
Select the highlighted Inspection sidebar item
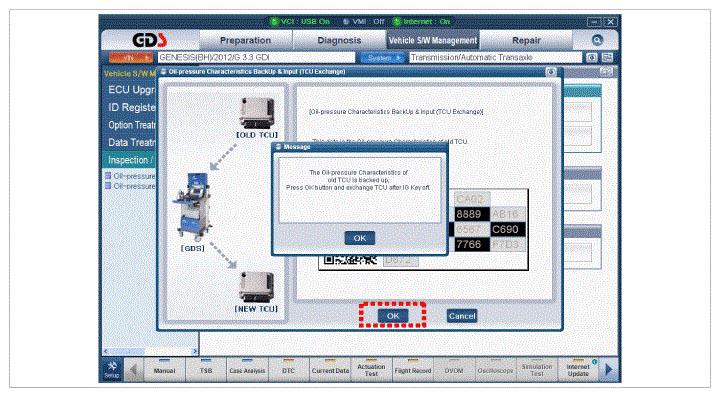point(130,160)
